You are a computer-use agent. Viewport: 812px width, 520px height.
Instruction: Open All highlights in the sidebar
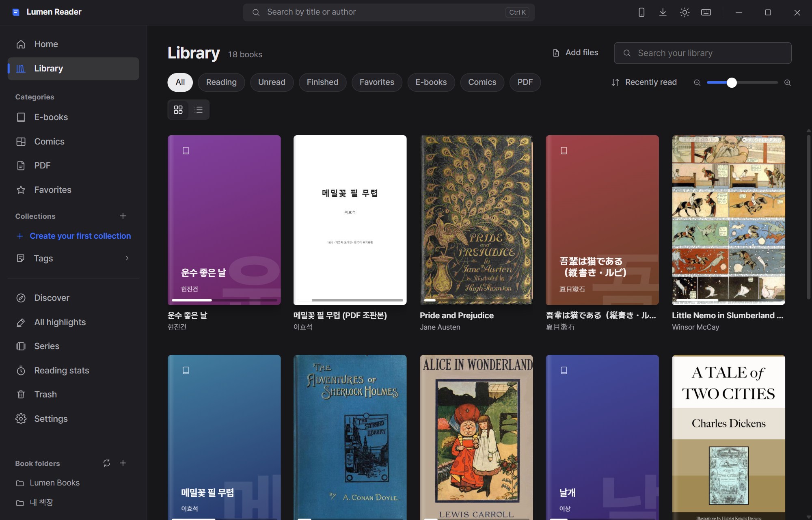(x=73, y=322)
